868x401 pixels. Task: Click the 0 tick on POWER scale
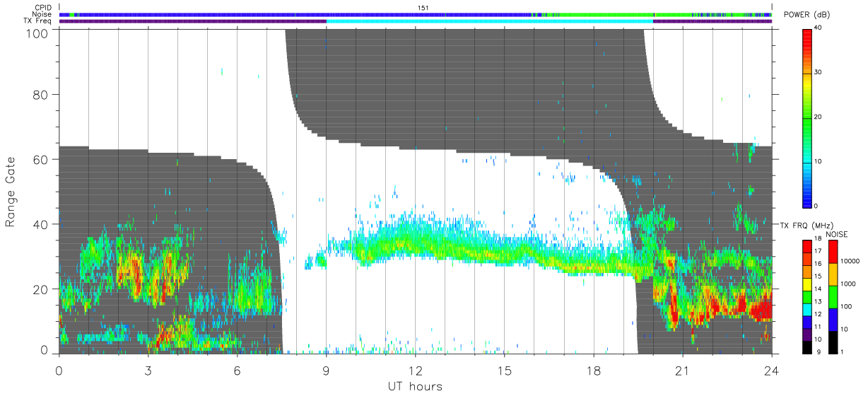tap(817, 206)
